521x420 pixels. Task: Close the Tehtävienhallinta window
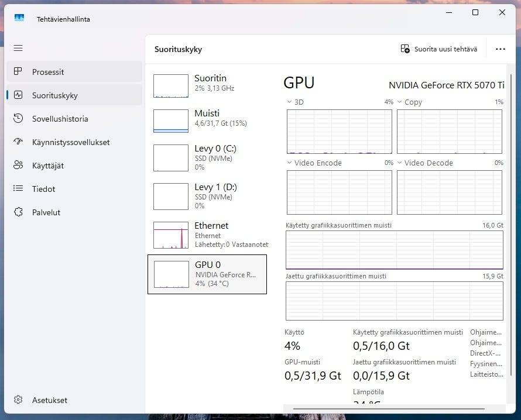pyautogui.click(x=502, y=13)
